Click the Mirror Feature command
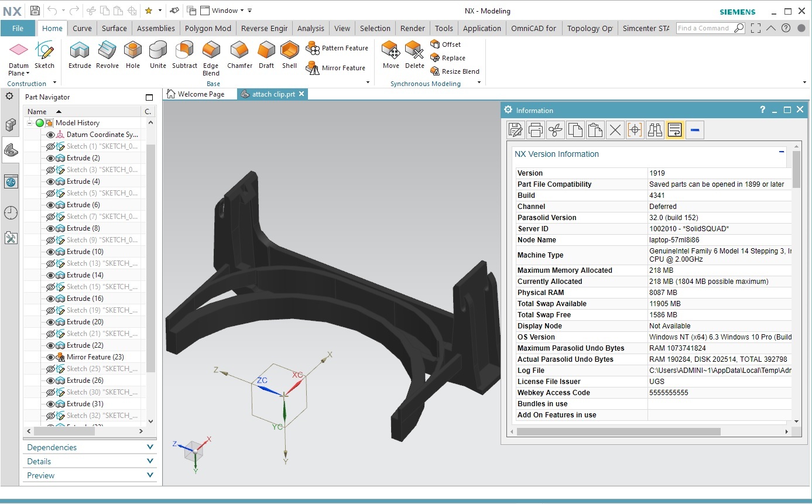The width and height of the screenshot is (812, 504). [x=337, y=68]
